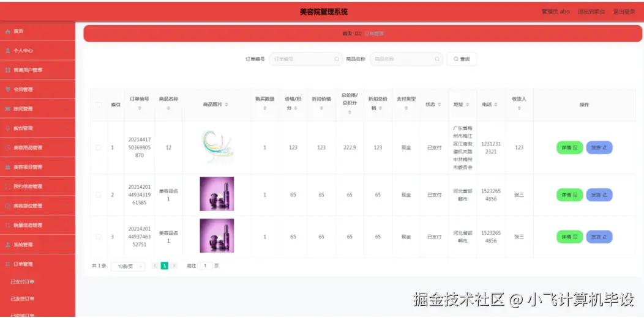Sort by 地址 column sort arrows
This screenshot has width=644, height=318.
coord(468,105)
